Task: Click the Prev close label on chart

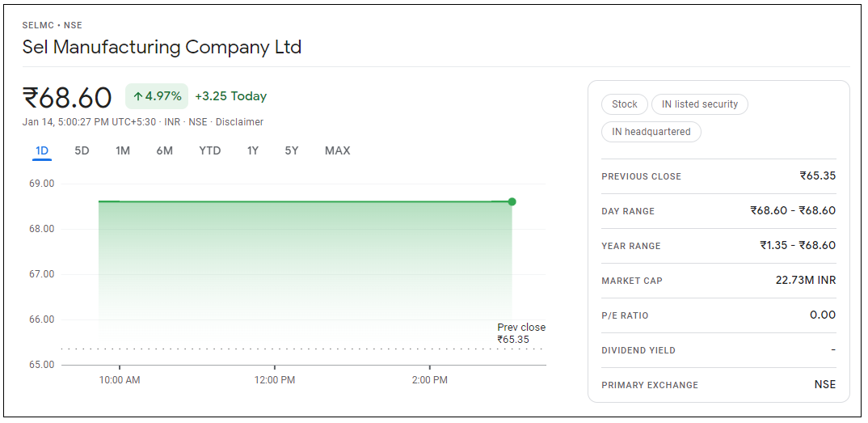Action: 521,328
